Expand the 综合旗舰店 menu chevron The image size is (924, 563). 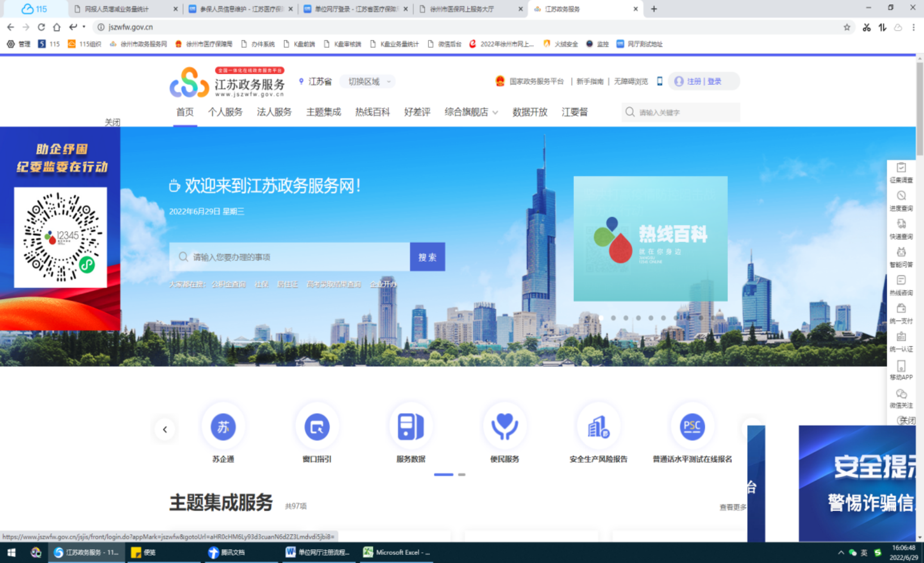click(x=495, y=113)
